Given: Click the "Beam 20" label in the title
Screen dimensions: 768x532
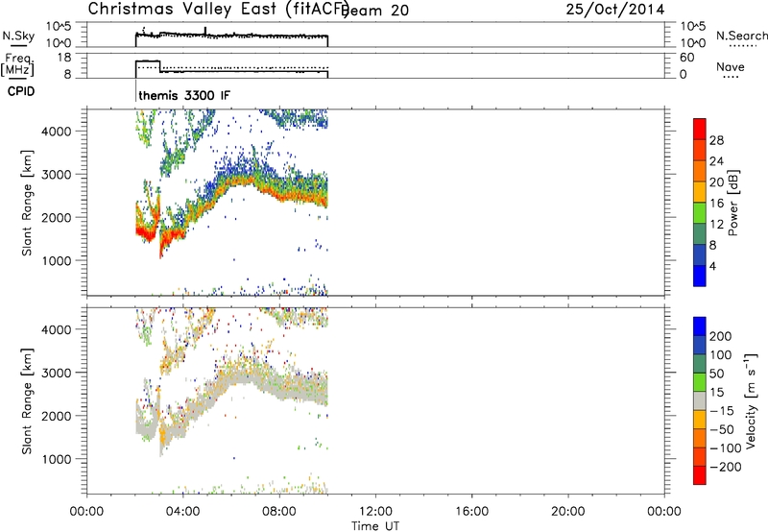Looking at the screenshot, I should (x=376, y=11).
